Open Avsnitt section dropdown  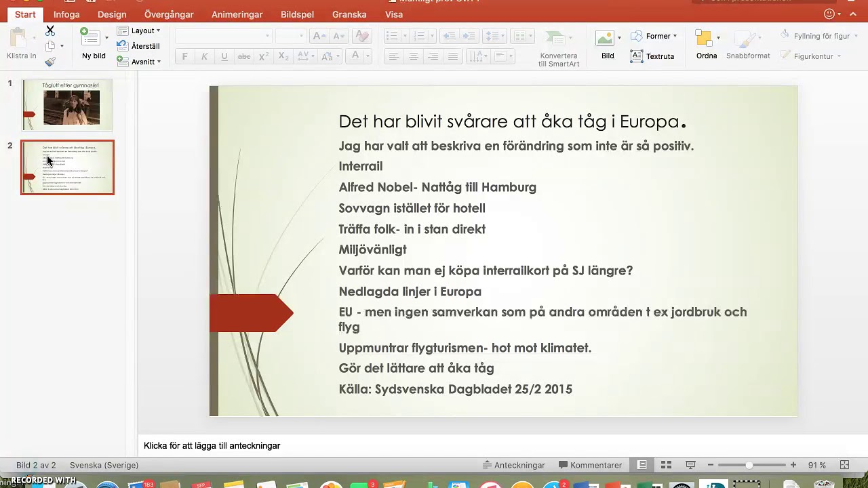click(x=138, y=62)
